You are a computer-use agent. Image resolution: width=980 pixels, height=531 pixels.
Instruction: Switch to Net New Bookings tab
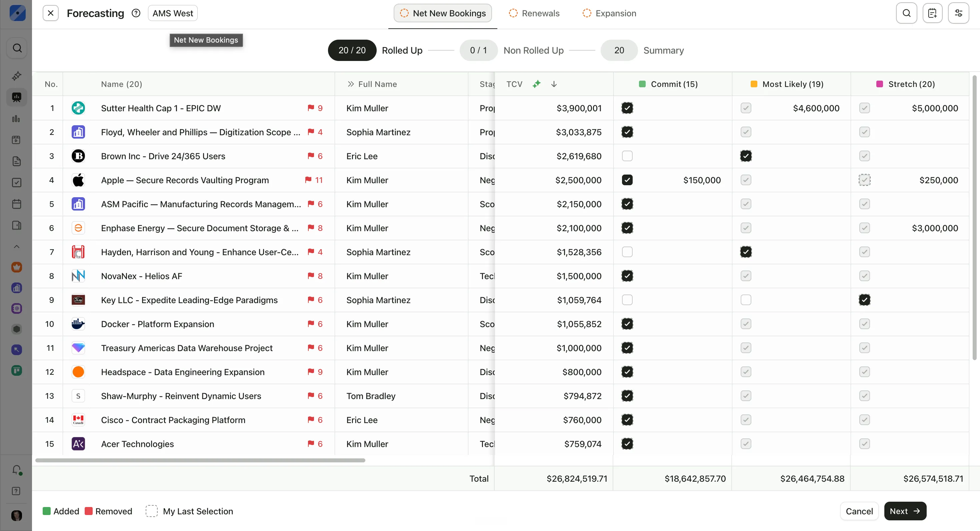tap(443, 13)
